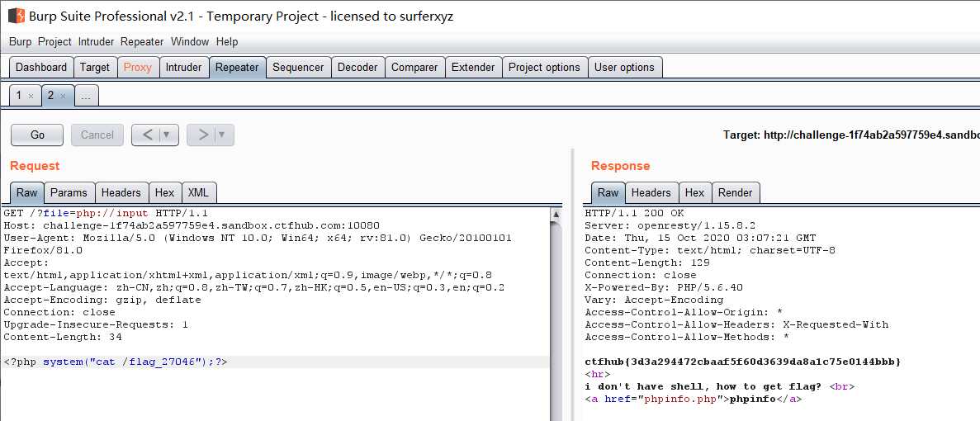Open the back history dropdown arrow
Screen dimensions: 980x421
(x=166, y=135)
